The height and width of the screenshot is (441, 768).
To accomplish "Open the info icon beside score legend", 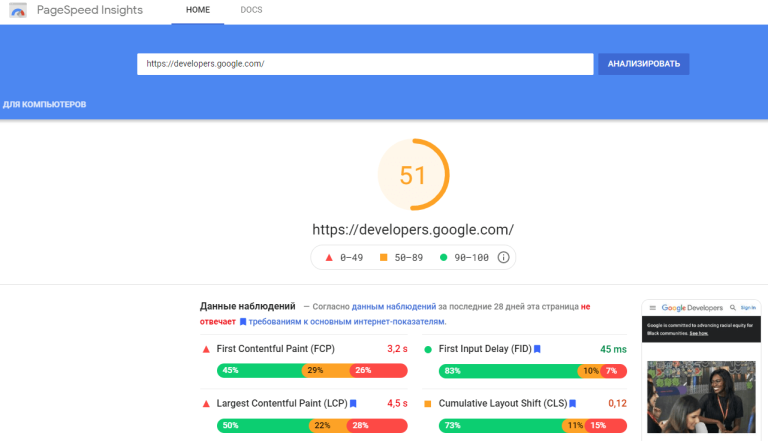I will pyautogui.click(x=503, y=257).
